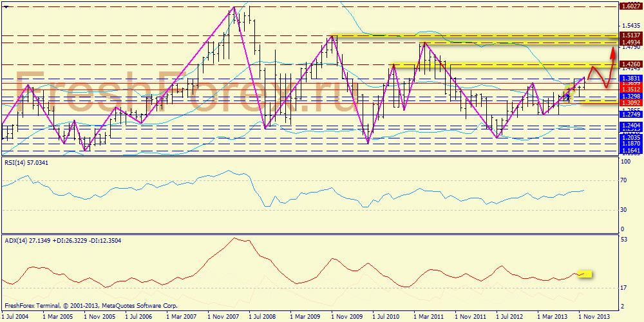
Task: Click the 1.5137 price level label
Action: point(630,35)
